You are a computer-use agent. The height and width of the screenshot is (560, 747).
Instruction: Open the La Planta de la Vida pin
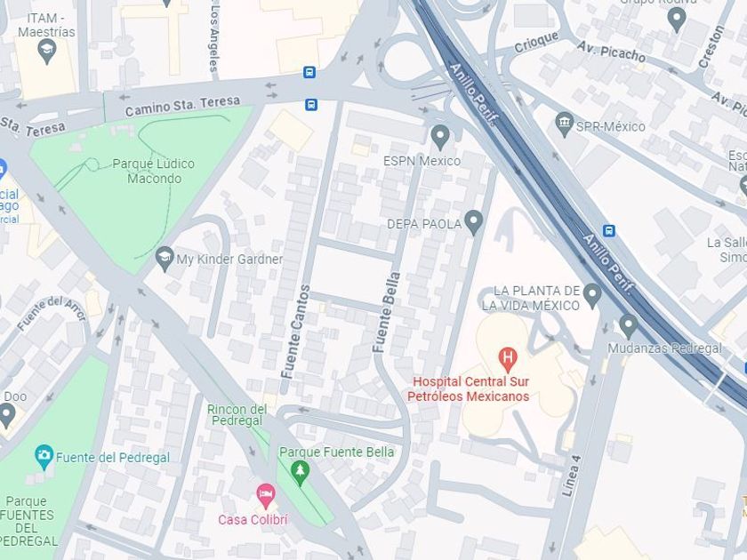point(592,295)
